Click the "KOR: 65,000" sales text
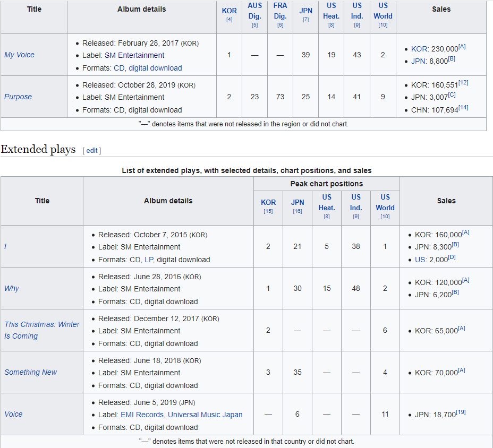 tap(436, 331)
